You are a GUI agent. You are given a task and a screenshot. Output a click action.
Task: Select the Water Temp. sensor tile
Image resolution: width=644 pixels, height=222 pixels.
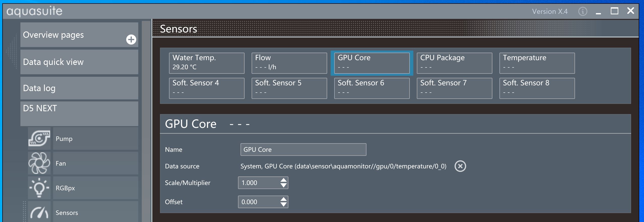[207, 63]
